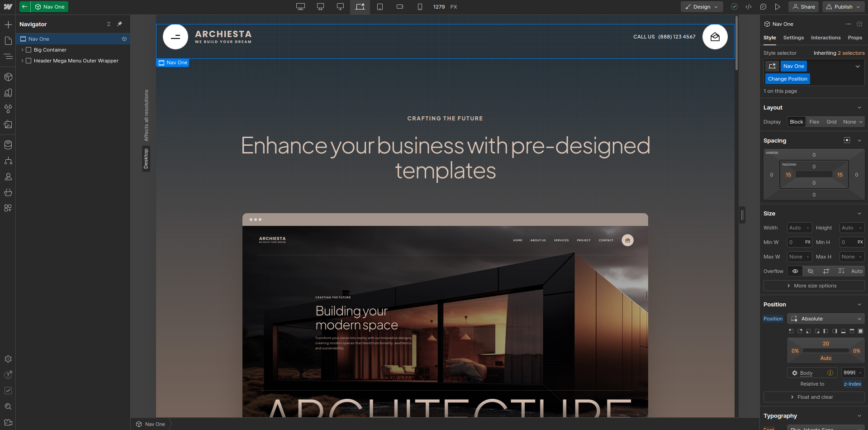Open the Assets panel

tap(8, 124)
